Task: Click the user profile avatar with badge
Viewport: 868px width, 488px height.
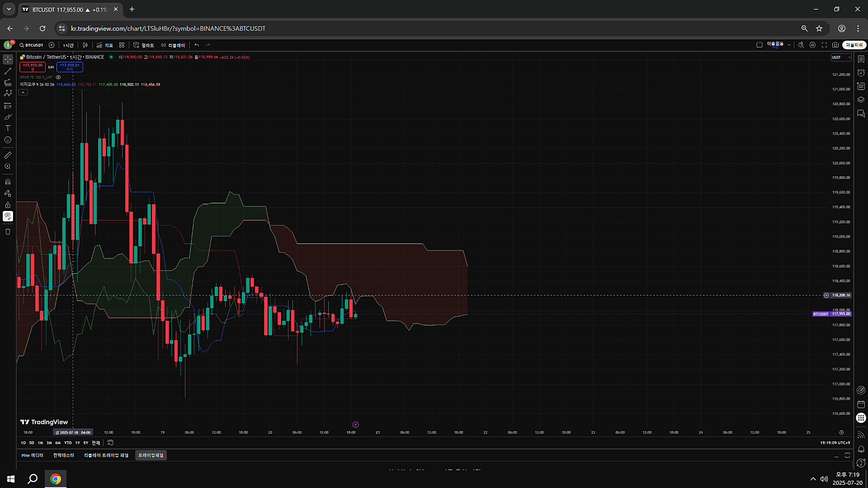Action: pos(8,45)
